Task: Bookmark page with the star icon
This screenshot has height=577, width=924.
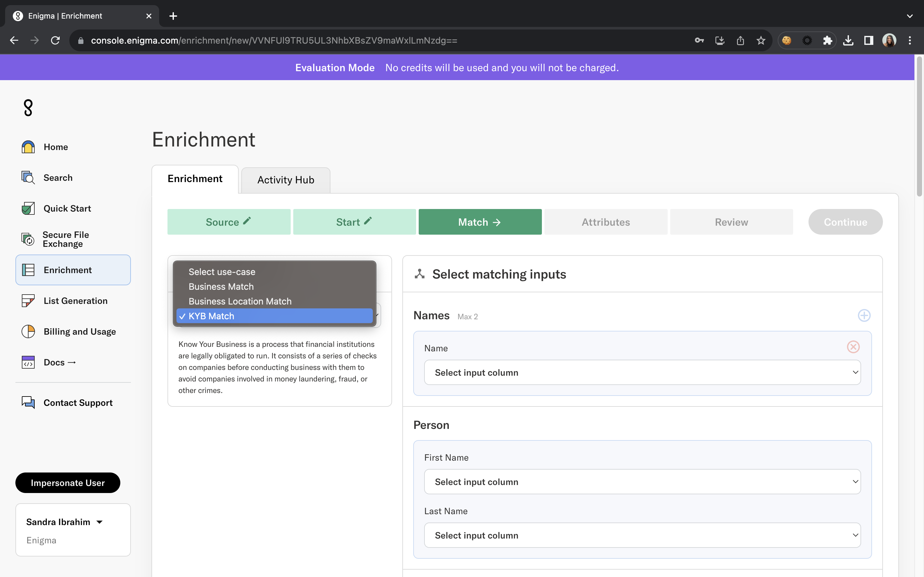Action: tap(761, 40)
